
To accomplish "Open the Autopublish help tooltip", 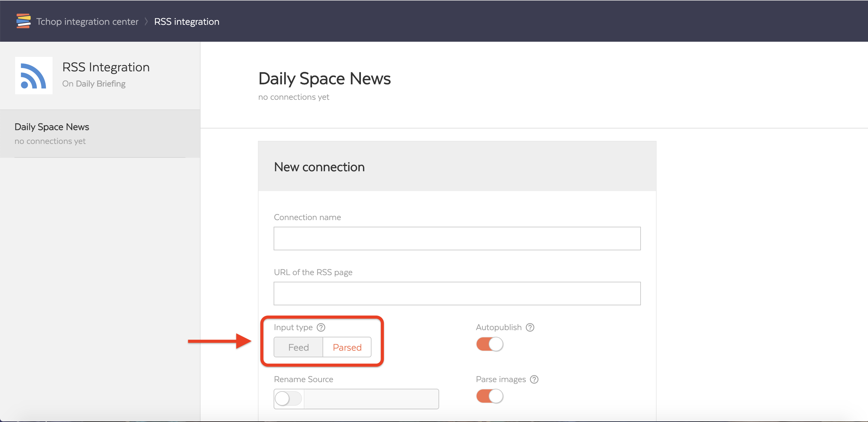I will click(530, 327).
